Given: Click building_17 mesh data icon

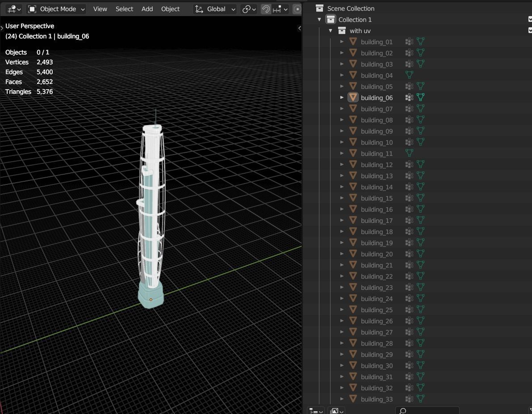Looking at the screenshot, I should point(420,220).
